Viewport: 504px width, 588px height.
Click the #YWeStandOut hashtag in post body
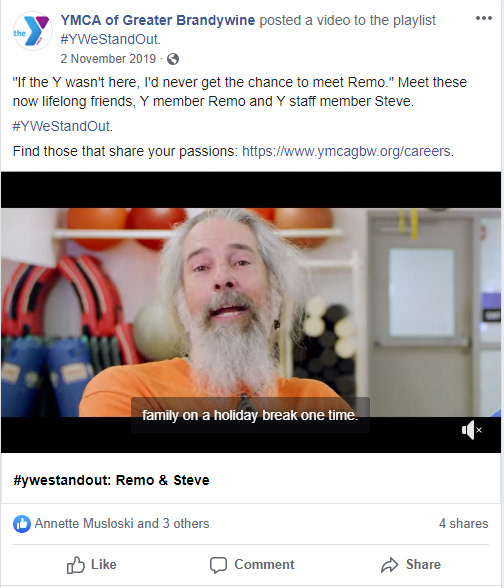[x=62, y=126]
